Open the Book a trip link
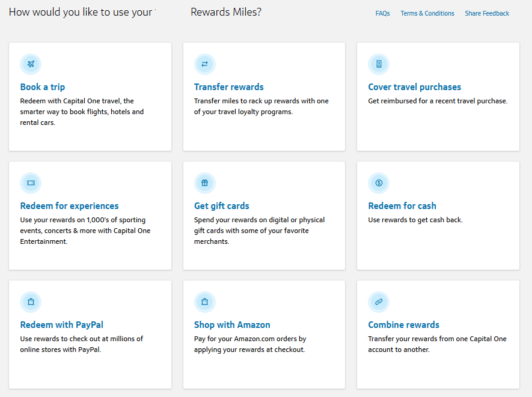This screenshot has height=397, width=532. click(43, 86)
